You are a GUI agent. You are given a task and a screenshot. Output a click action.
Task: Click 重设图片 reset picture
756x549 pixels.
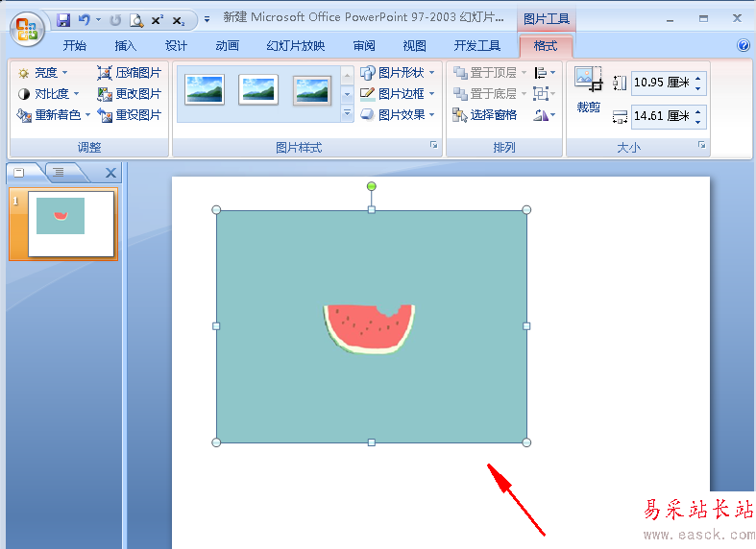(x=130, y=115)
